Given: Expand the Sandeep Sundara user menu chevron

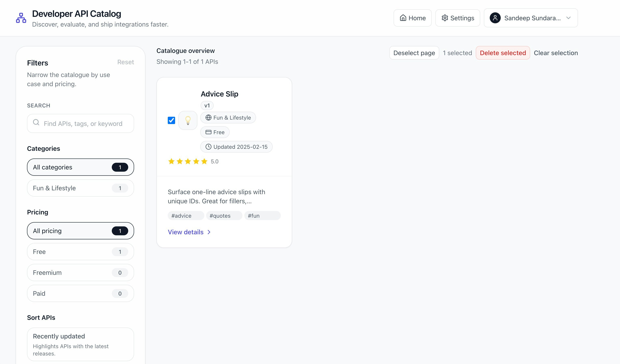Looking at the screenshot, I should click(568, 18).
